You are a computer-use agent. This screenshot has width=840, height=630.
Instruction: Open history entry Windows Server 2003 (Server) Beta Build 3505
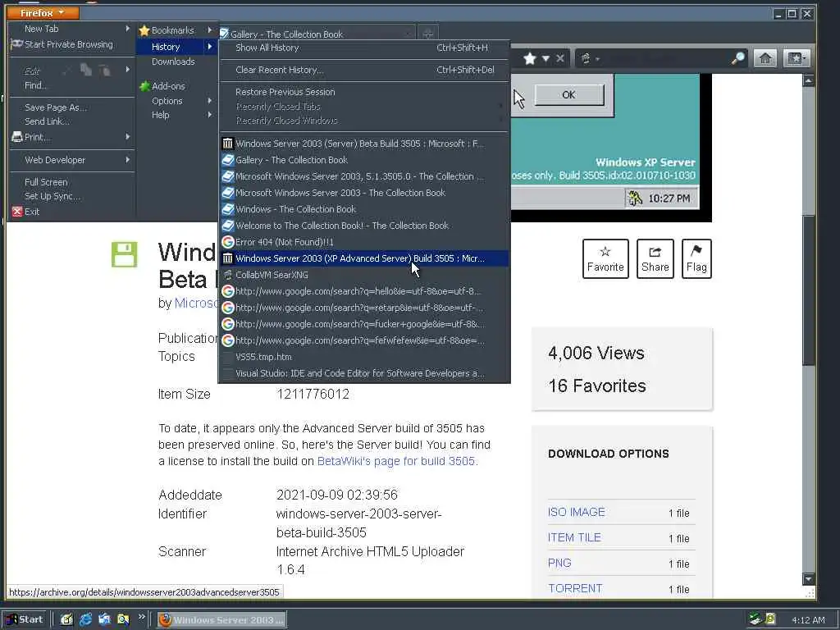[364, 144]
